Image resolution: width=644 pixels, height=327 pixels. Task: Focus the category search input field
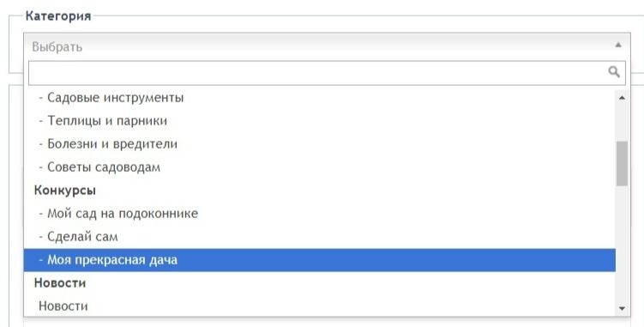(327, 73)
